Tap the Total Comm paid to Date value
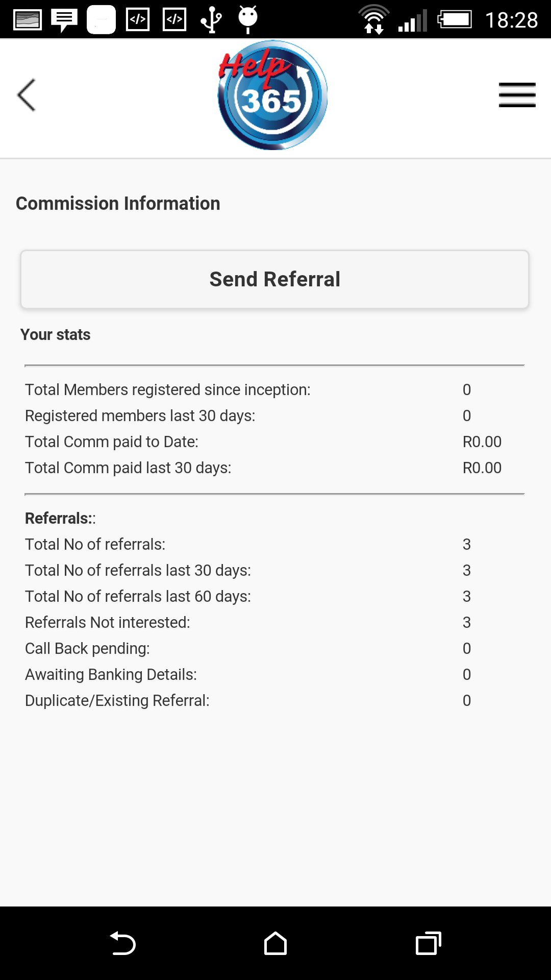This screenshot has height=980, width=551. point(482,442)
